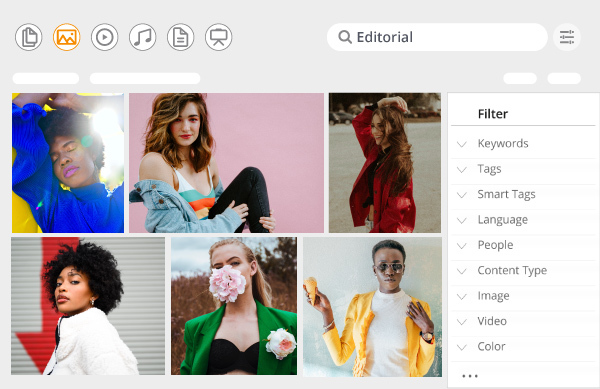Click the magnifier search icon
600x389 pixels.
(345, 37)
